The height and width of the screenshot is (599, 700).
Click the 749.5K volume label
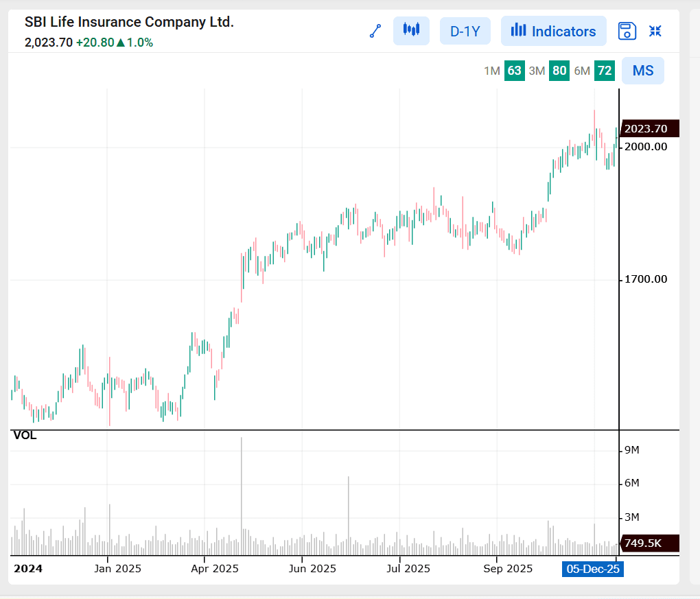650,543
